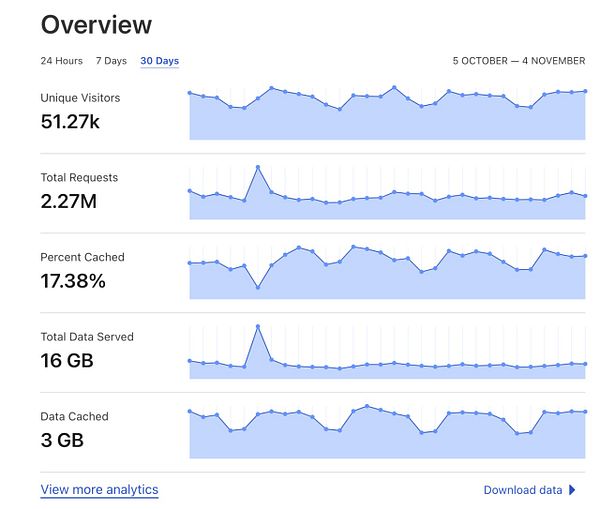Click the arrow icon beside Download data
Screen dimensions: 600x509
point(572,490)
